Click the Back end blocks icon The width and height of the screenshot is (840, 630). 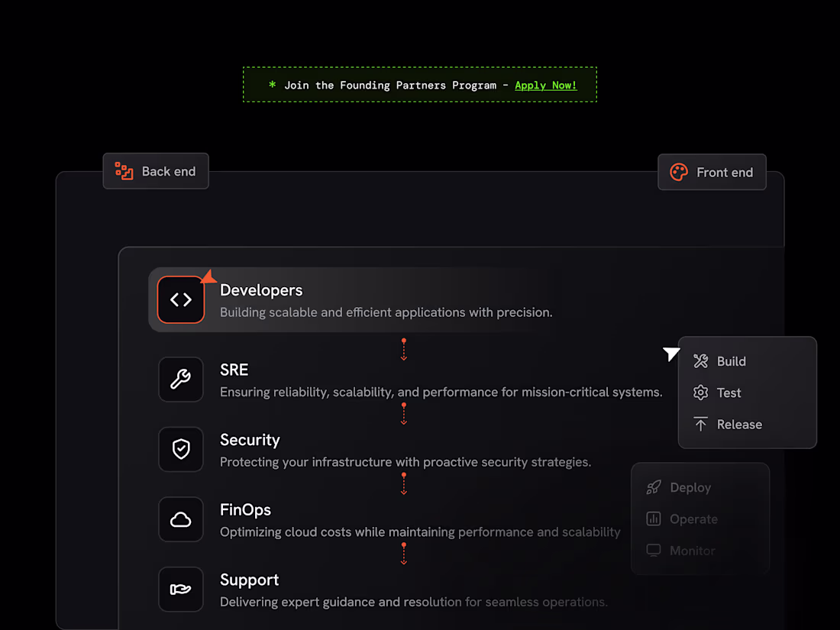124,171
